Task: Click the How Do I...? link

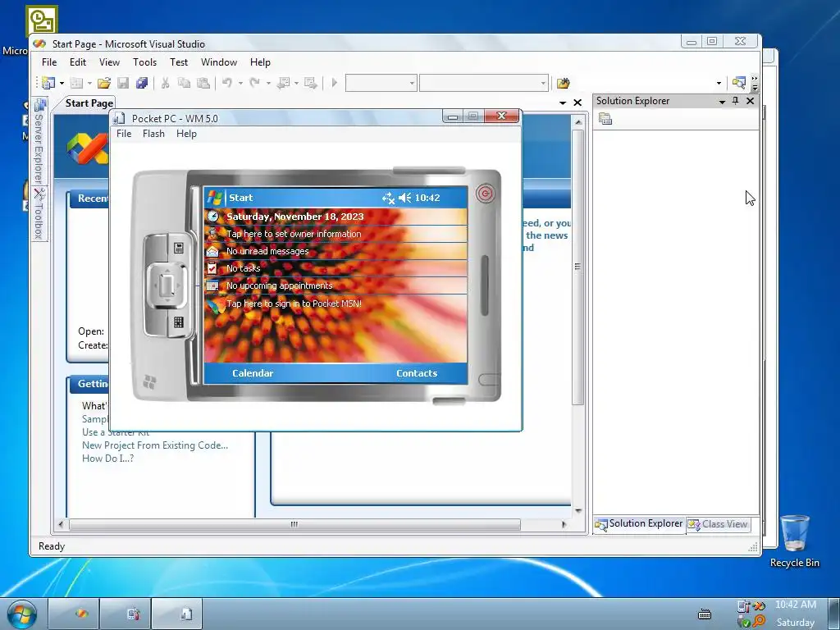Action: click(x=107, y=459)
